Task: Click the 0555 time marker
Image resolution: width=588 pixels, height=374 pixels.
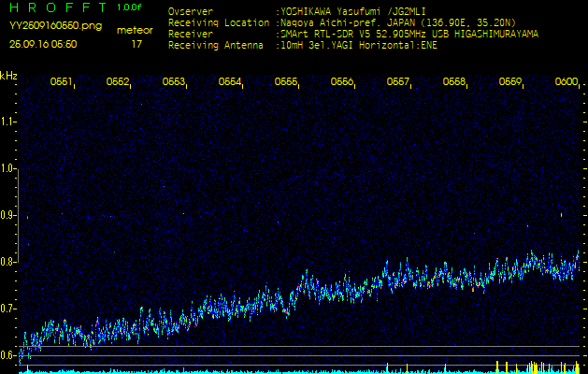Action: click(286, 82)
